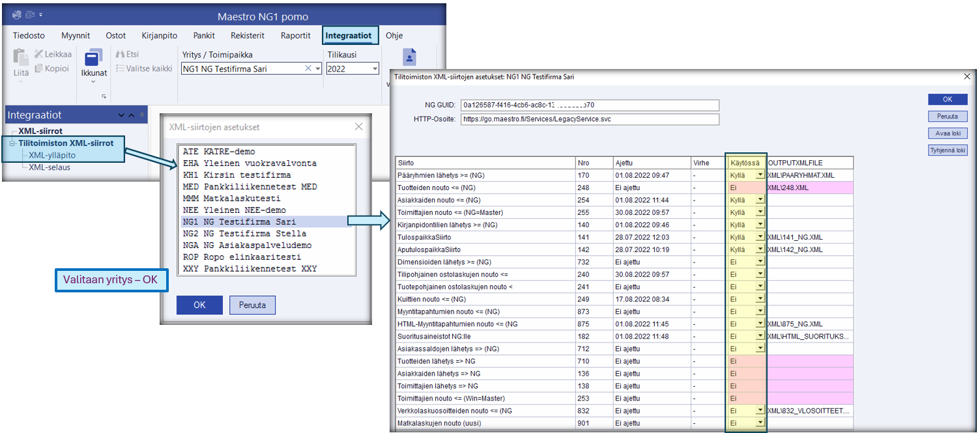
Task: Open Käytössä dropdown for Kirjanpidontilien lähetys row
Action: [x=760, y=225]
